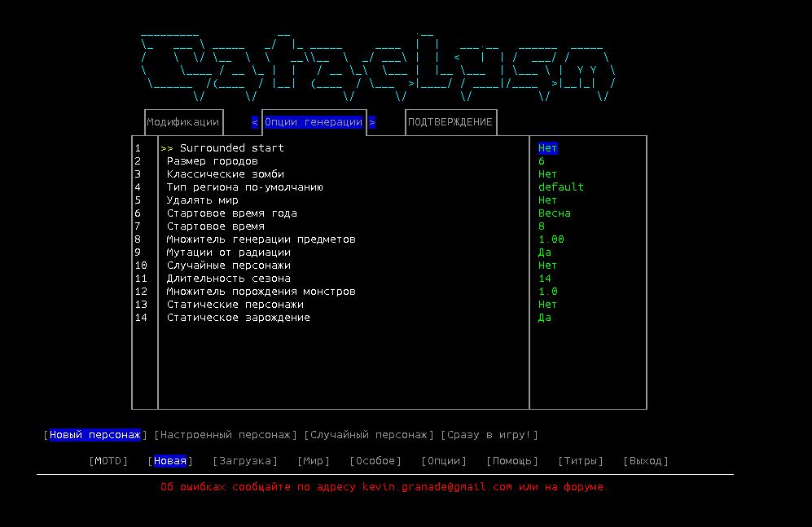The height and width of the screenshot is (527, 812).
Task: Select Длительность сезона option
Action: pos(228,278)
